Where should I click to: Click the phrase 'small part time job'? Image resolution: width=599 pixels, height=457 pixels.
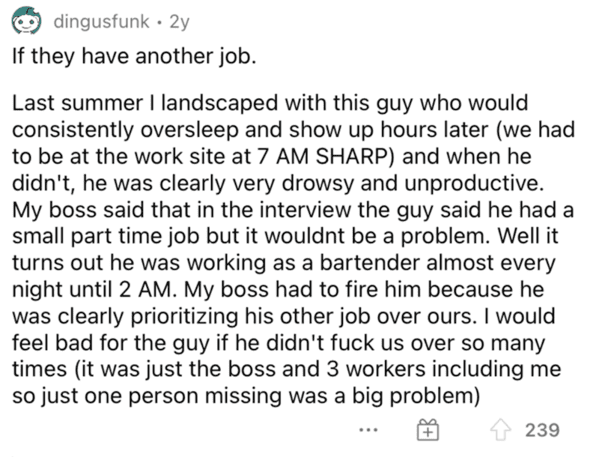[106, 237]
